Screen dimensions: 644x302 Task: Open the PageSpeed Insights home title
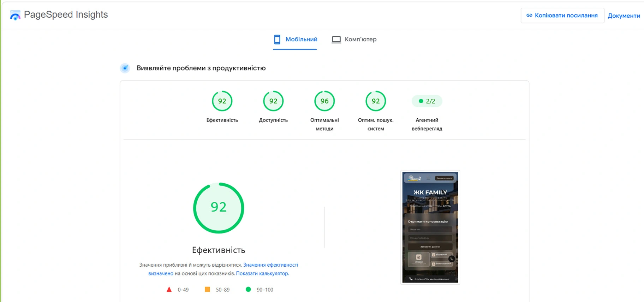coord(66,14)
